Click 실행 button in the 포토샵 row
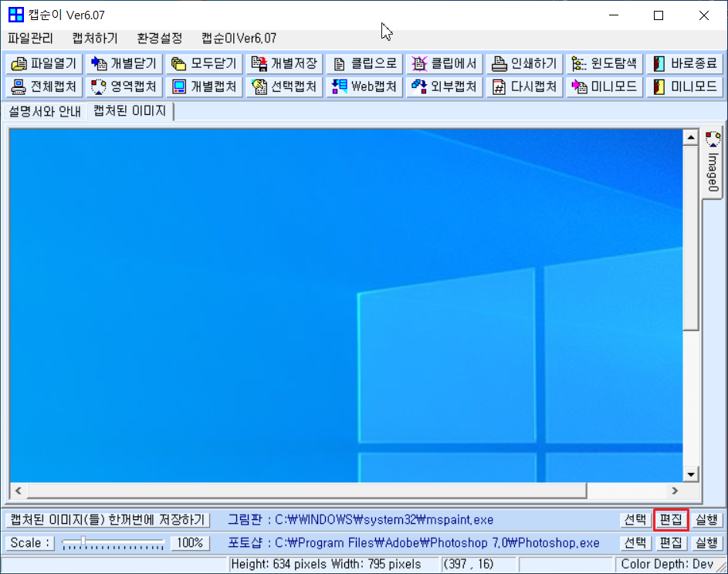 click(706, 542)
